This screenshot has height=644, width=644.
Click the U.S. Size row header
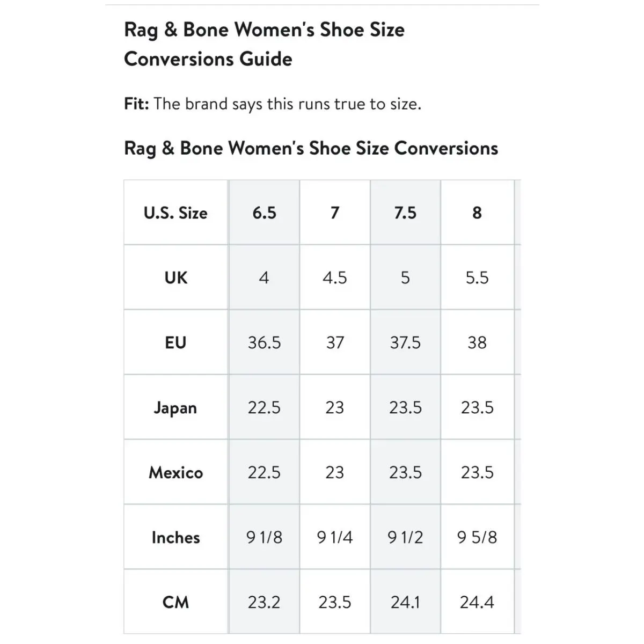pos(175,213)
